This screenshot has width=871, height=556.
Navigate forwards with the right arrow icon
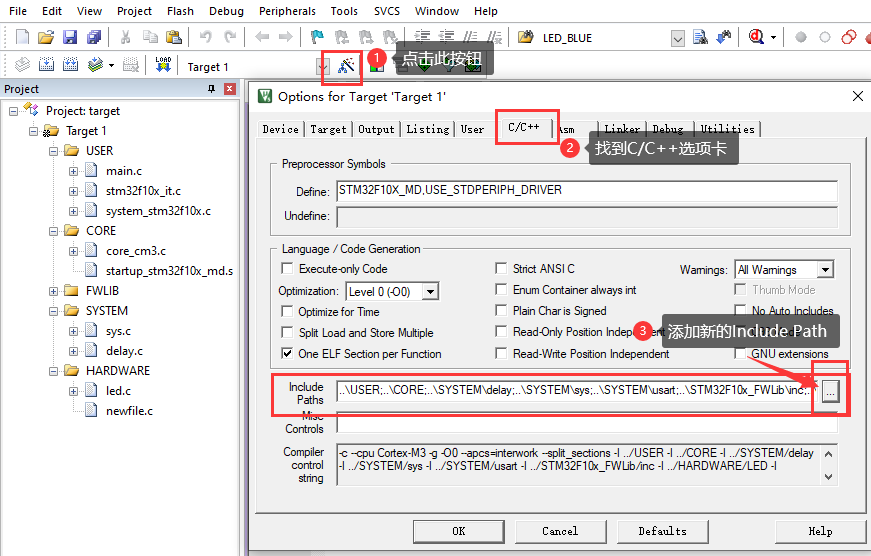click(286, 37)
